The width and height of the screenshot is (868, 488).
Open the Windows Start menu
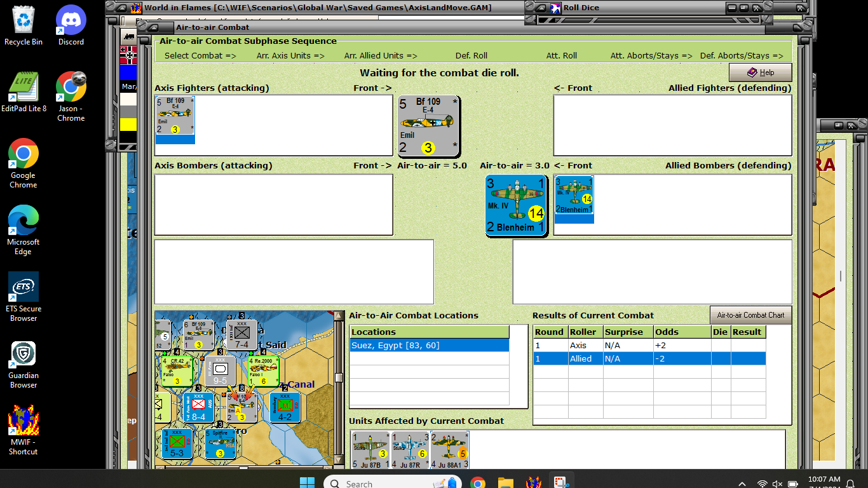point(307,483)
